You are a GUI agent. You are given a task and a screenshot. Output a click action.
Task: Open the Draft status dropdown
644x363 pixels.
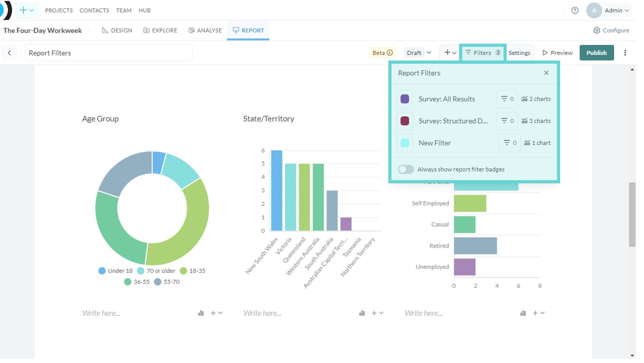click(419, 53)
